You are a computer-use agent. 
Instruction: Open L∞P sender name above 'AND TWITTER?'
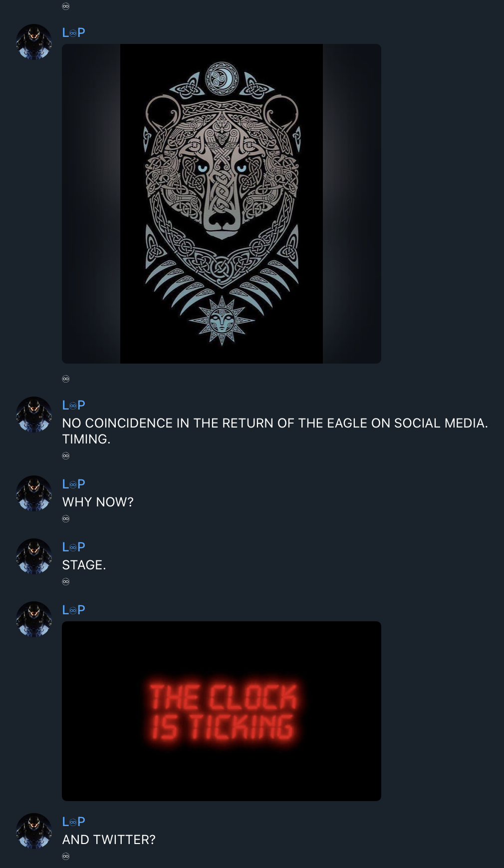(x=74, y=822)
